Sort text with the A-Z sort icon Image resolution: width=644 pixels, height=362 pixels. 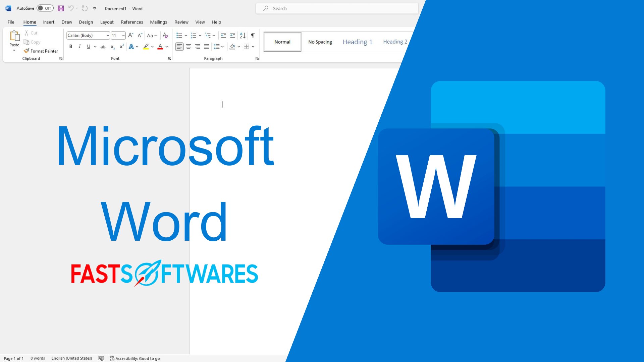click(x=243, y=35)
